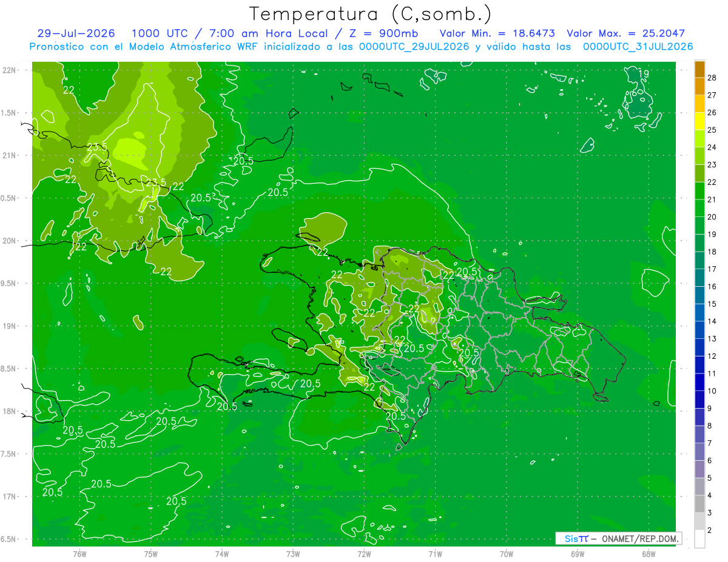Click the color bar label "2"
This screenshot has height=562, width=728.
(x=709, y=530)
